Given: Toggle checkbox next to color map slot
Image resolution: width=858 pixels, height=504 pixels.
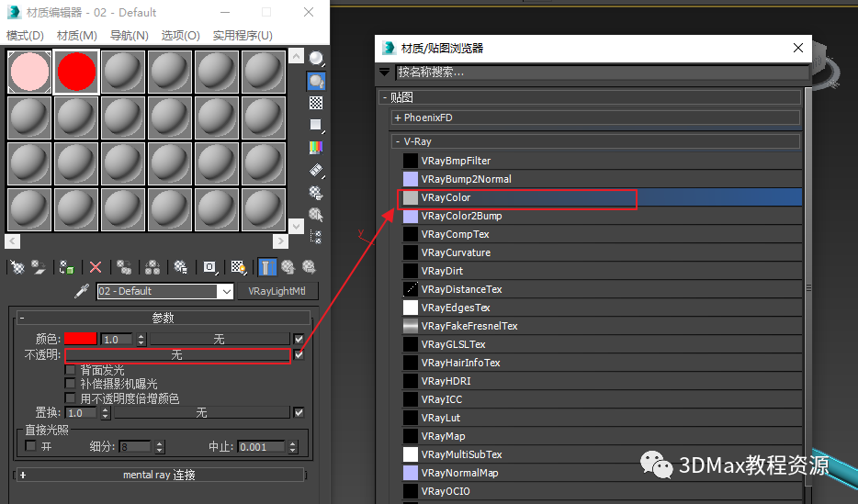Looking at the screenshot, I should point(299,339).
